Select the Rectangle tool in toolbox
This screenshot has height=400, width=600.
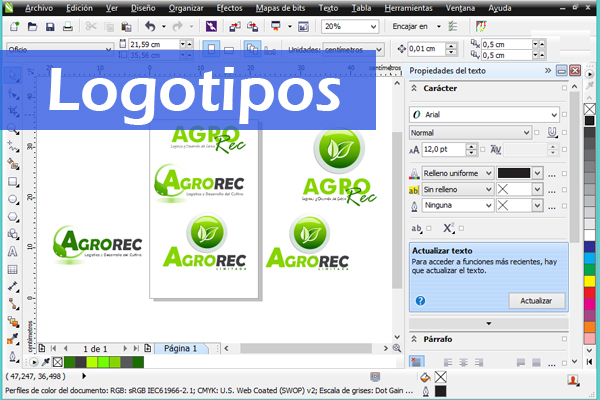(13, 181)
